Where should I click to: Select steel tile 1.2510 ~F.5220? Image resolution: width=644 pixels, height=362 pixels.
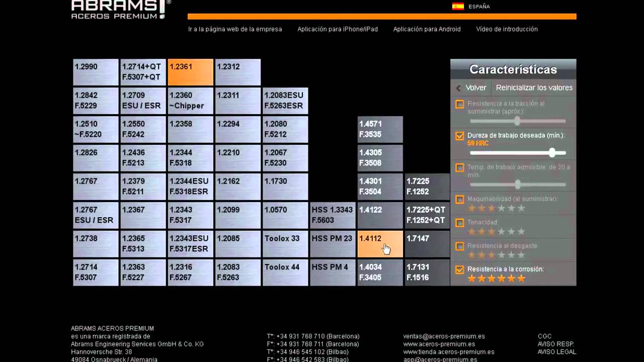coord(96,129)
